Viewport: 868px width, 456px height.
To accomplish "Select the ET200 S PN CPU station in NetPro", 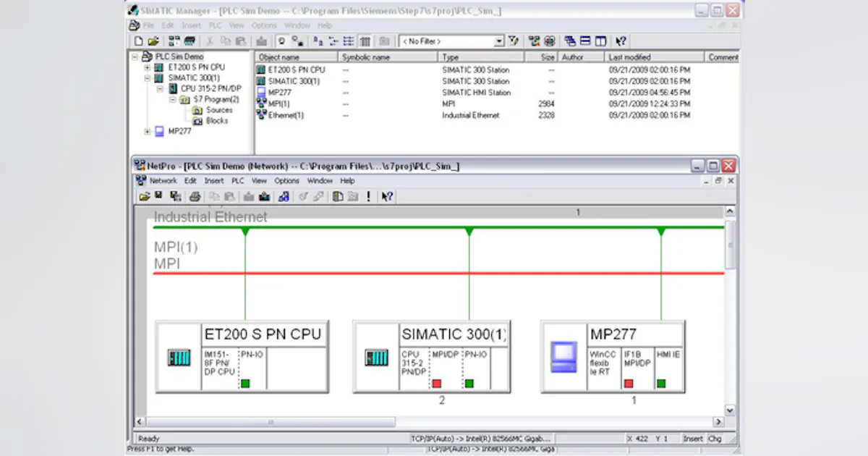I will 242,357.
